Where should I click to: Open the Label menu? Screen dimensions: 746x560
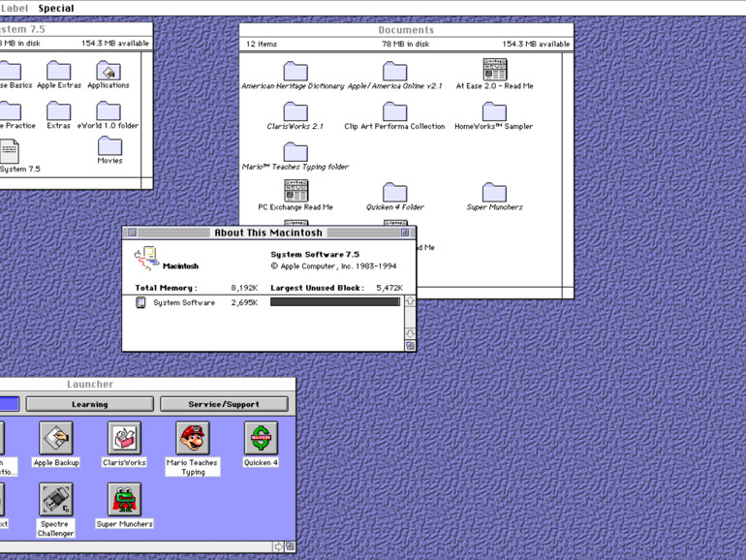pyautogui.click(x=14, y=8)
